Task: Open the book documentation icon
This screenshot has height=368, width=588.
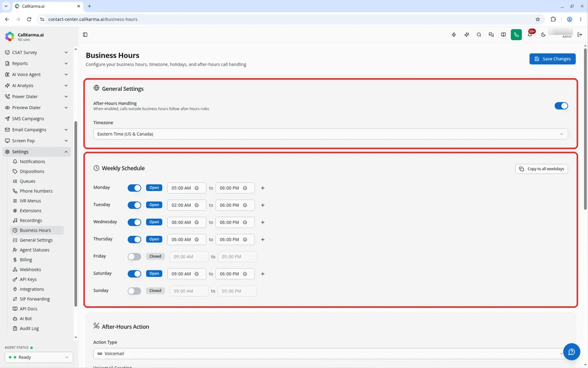Action: 503,35
